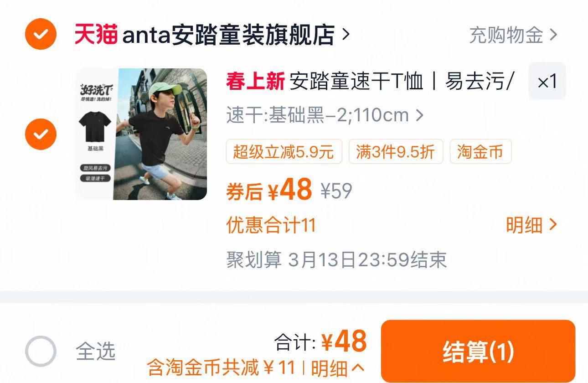The height and width of the screenshot is (383, 588).
Task: Open the T-shirt product thumbnail
Action: (x=141, y=134)
